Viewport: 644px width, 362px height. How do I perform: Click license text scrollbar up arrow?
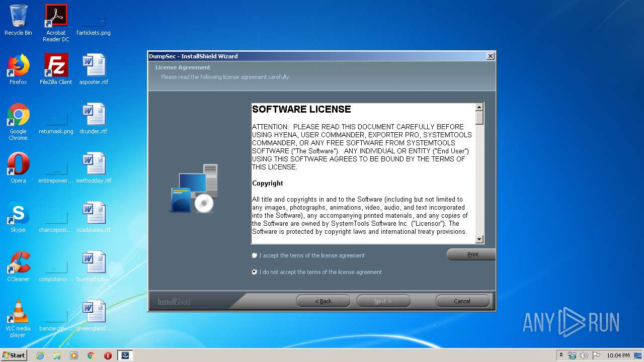click(479, 107)
